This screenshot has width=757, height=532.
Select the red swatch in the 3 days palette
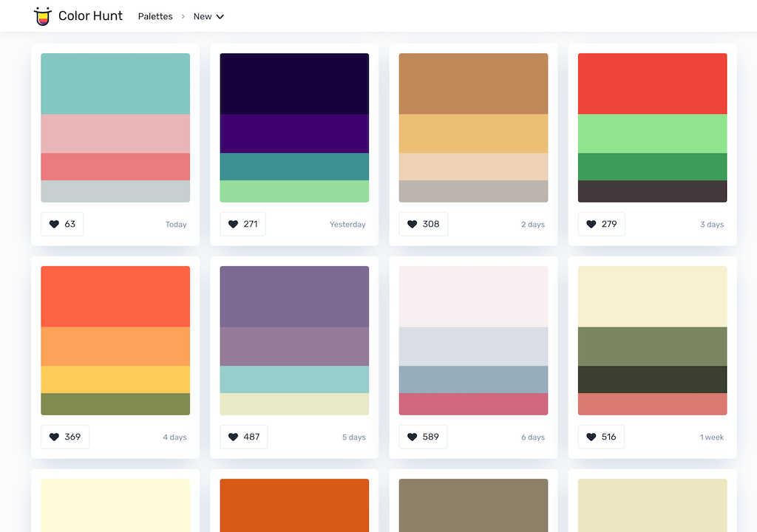[653, 84]
